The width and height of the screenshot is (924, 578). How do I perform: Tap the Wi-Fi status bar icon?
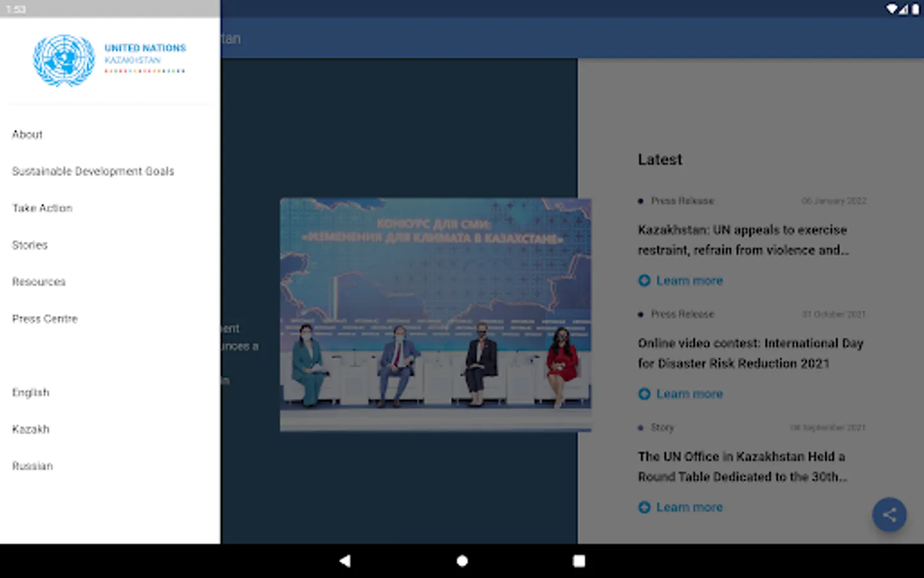pos(892,9)
